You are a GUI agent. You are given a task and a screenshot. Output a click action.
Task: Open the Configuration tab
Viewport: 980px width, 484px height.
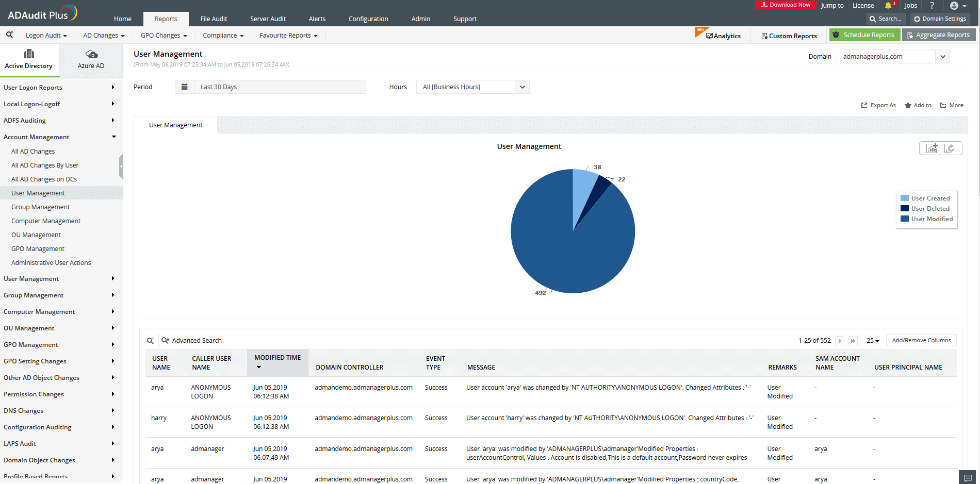(x=368, y=19)
